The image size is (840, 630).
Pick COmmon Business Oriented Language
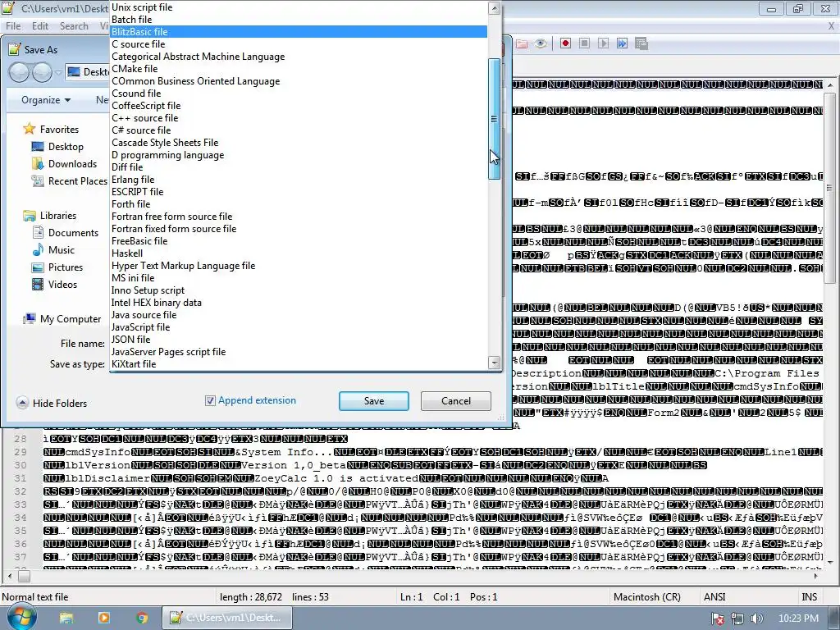pyautogui.click(x=299, y=81)
